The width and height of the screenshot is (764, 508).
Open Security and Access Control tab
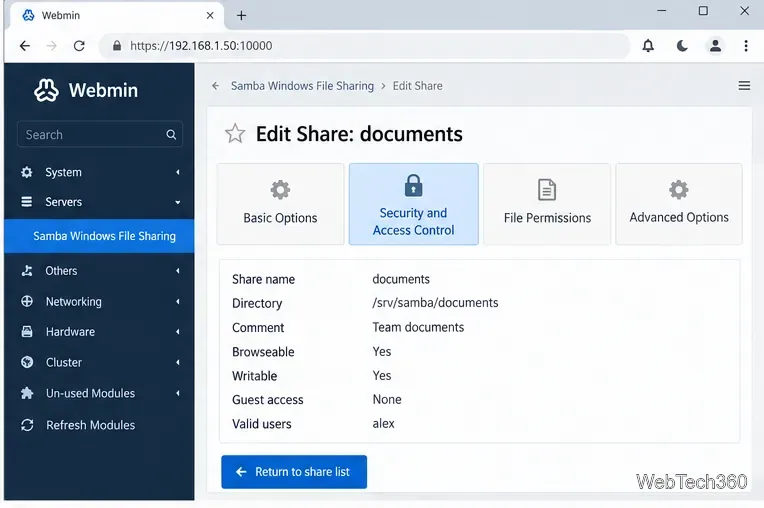(414, 204)
